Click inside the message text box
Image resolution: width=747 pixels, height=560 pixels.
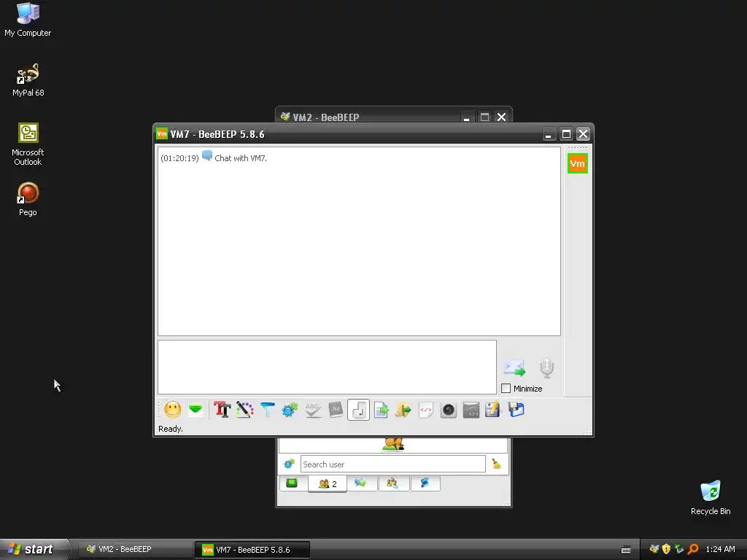(327, 367)
